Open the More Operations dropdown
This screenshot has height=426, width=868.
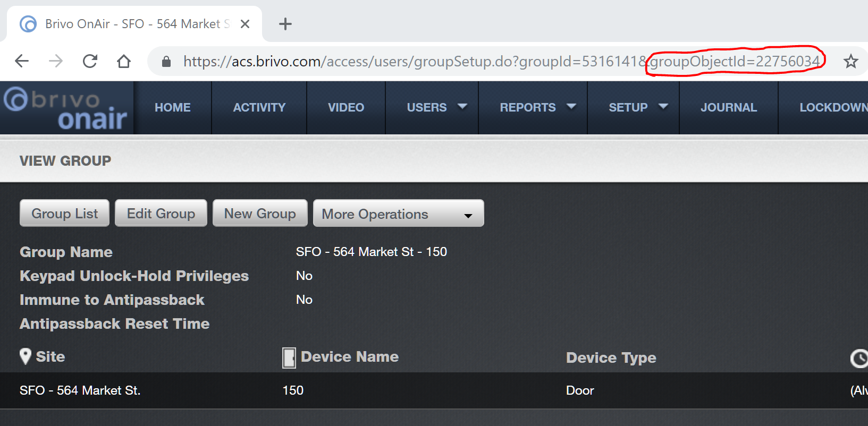tap(399, 214)
